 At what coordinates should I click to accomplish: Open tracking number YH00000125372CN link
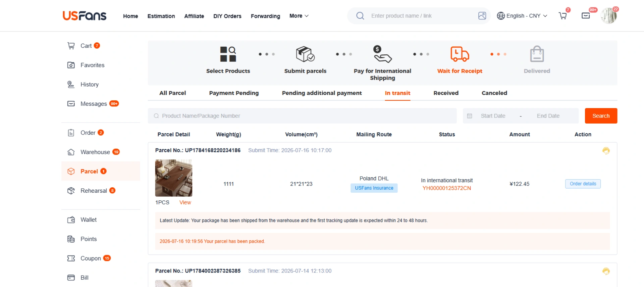coord(446,188)
